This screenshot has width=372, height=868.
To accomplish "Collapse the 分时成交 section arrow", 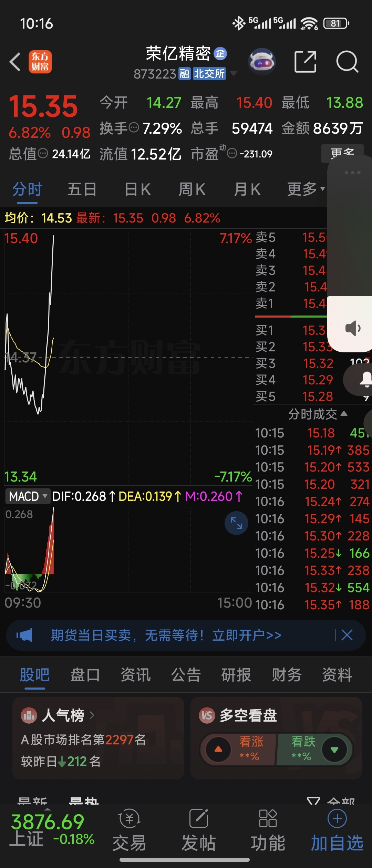I will (x=343, y=413).
